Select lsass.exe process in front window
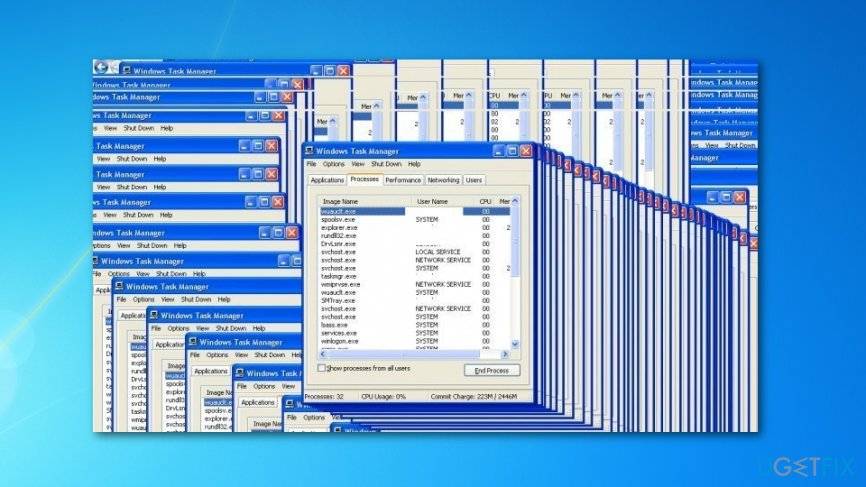Screen dimensions: 866x487 334,325
